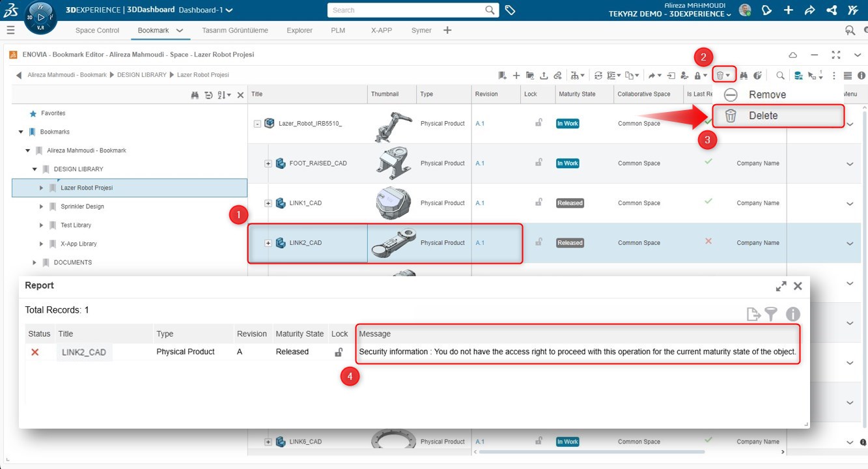Click the add bookmark toolbar icon

point(503,76)
